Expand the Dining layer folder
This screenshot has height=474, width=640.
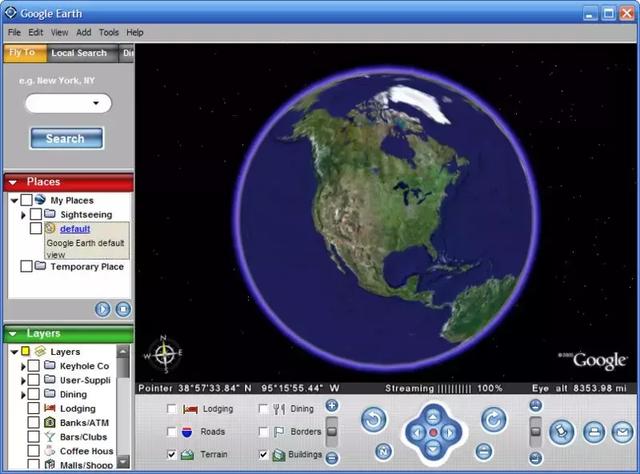coord(23,395)
